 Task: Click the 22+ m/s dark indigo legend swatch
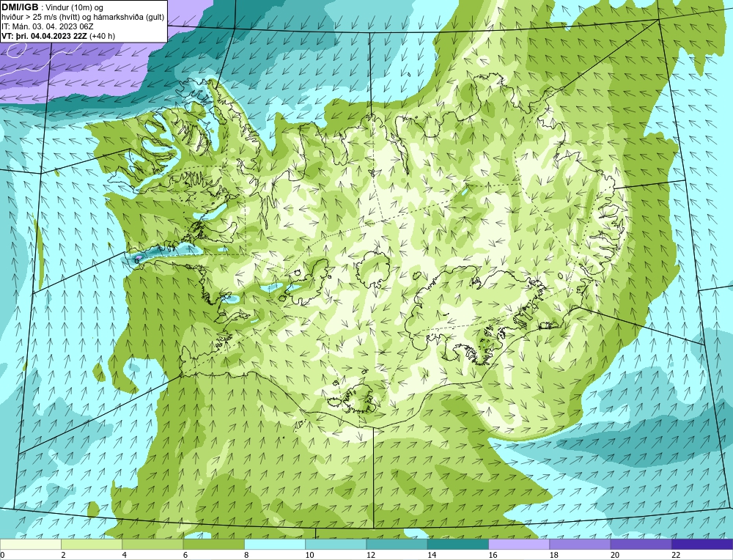click(x=702, y=545)
